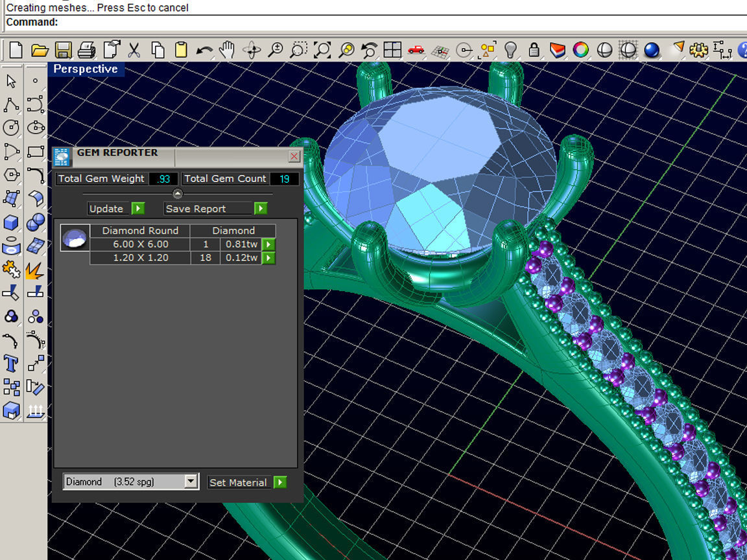Click the blue Render sphere icon
The height and width of the screenshot is (560, 747).
tap(651, 49)
